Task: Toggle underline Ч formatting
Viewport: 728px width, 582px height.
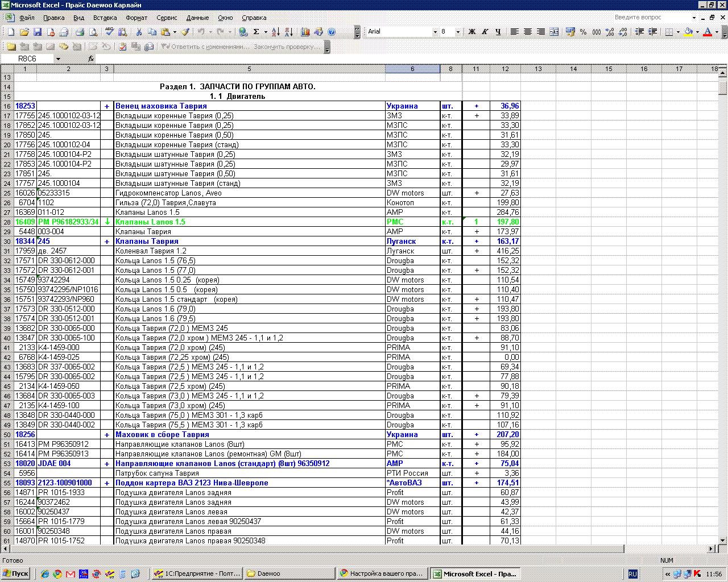Action: pyautogui.click(x=498, y=32)
